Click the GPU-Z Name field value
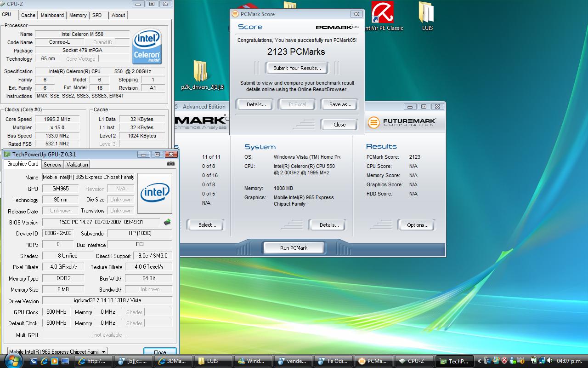Image resolution: width=588 pixels, height=368 pixels. click(x=89, y=177)
